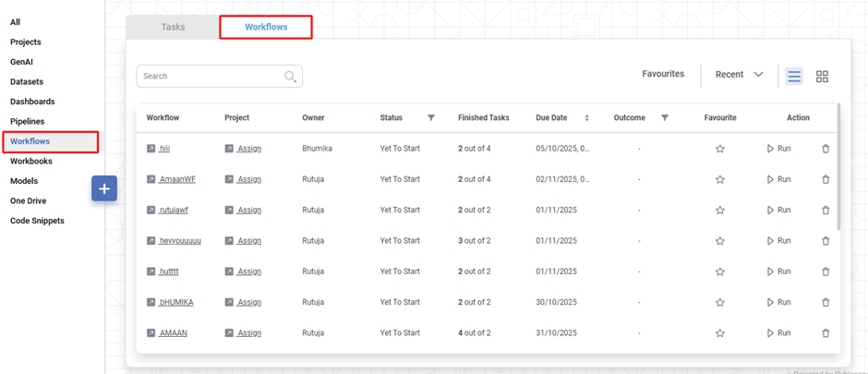The image size is (868, 374).
Task: Toggle favourite star for _hutttt workflow
Action: [x=720, y=271]
